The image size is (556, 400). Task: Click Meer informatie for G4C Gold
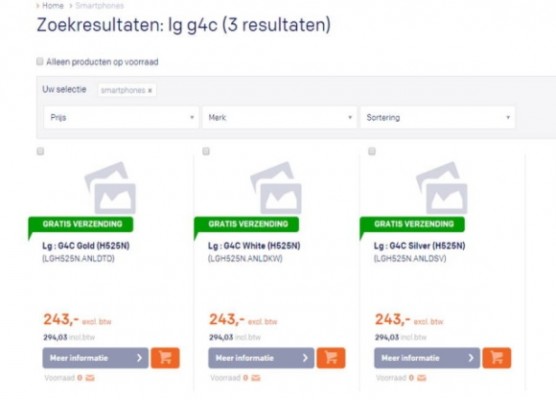tap(95, 358)
